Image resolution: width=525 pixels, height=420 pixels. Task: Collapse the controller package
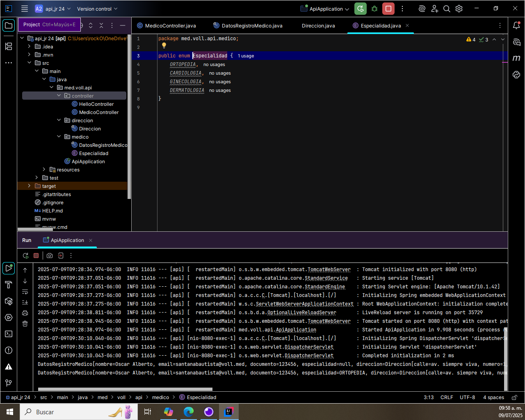click(59, 96)
